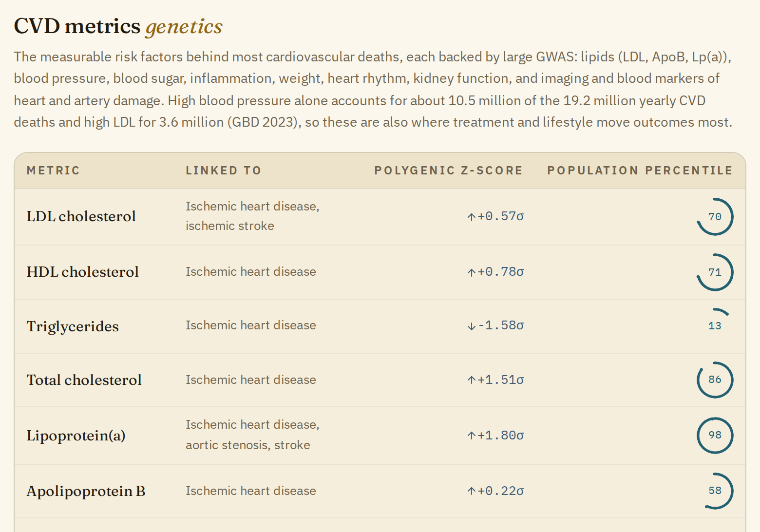This screenshot has height=532, width=760.
Task: Open the HDL cholesterol metric name
Action: click(x=83, y=272)
